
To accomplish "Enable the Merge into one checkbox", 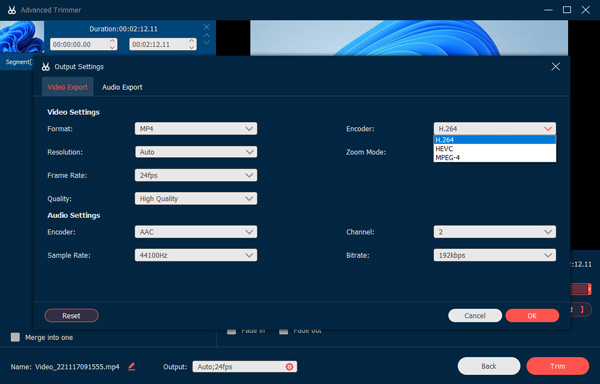I will 15,337.
